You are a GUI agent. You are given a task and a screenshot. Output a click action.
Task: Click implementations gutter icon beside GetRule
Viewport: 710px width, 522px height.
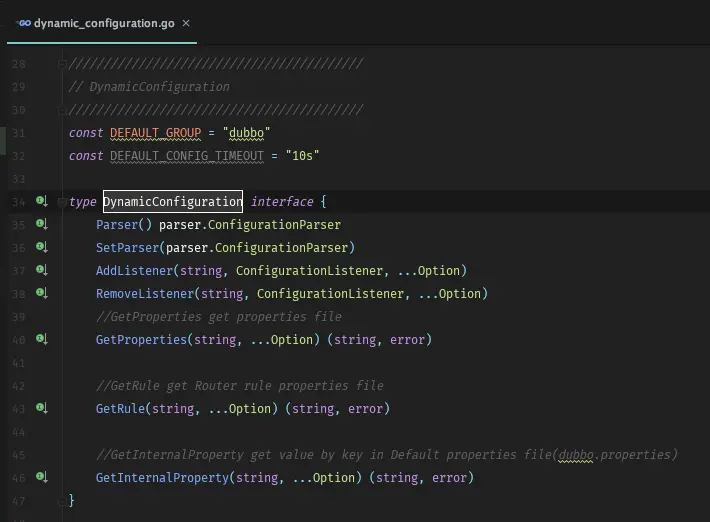coord(42,408)
